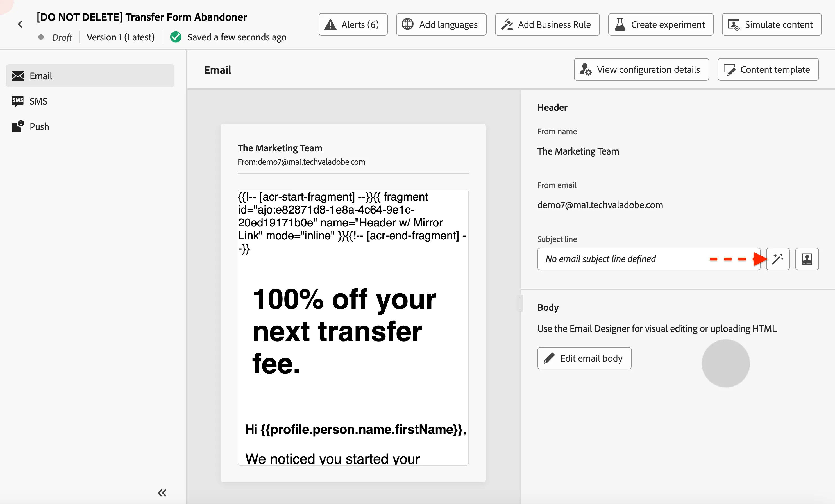Click the From email demo7@ma1.techvaladobe.com value
The width and height of the screenshot is (835, 504).
pyautogui.click(x=600, y=205)
